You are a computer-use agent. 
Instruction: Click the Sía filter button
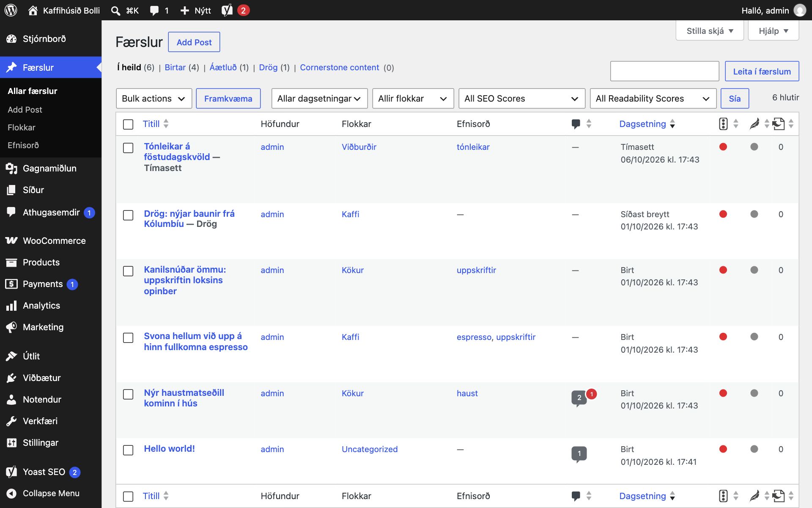[735, 99]
